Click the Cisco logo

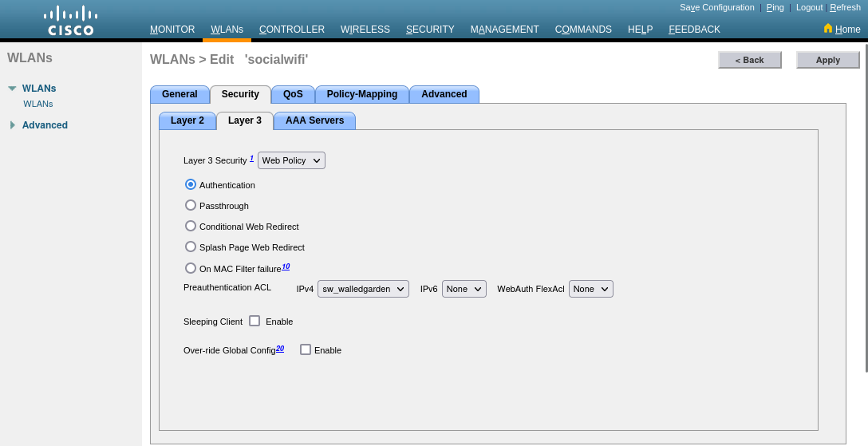point(70,21)
